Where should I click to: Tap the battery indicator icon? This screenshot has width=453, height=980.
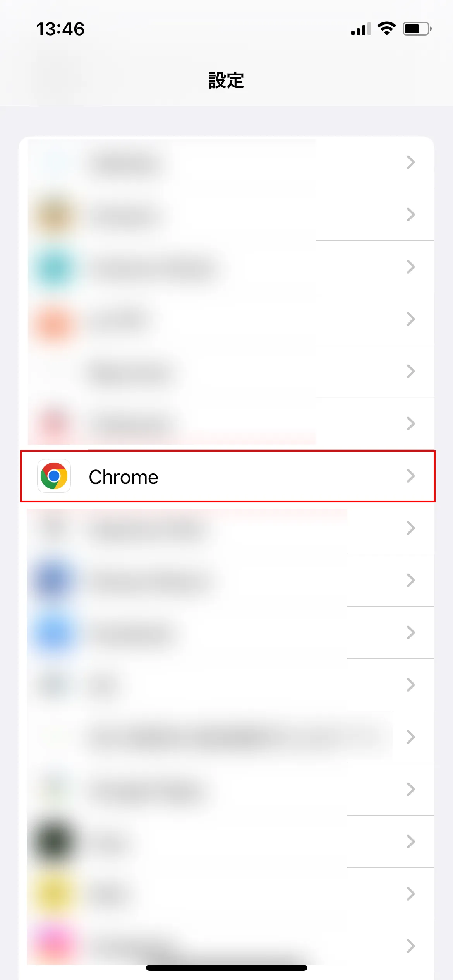[x=417, y=29]
